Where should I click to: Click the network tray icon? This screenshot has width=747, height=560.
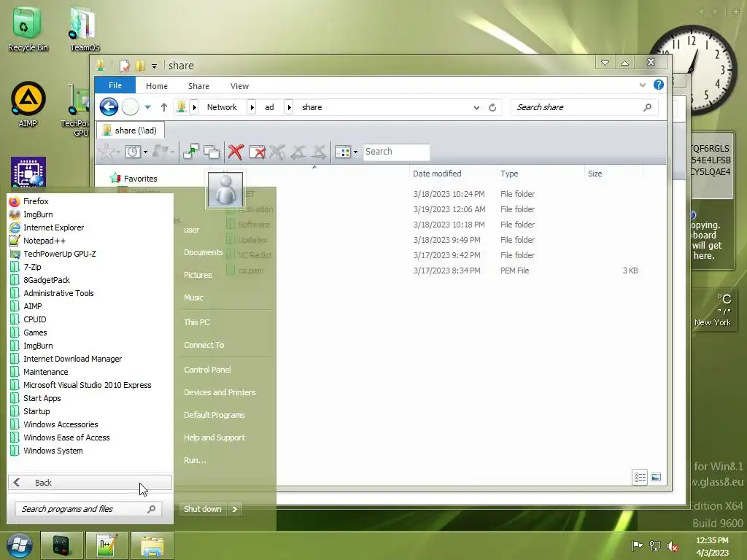[655, 545]
